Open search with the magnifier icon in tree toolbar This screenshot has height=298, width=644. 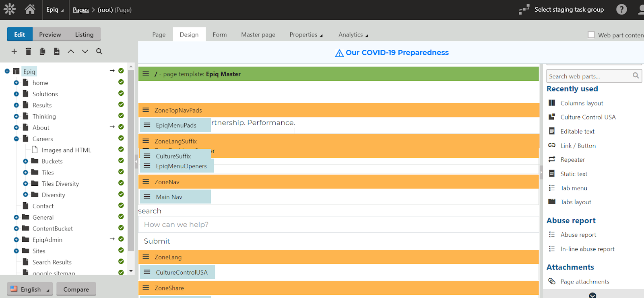99,51
